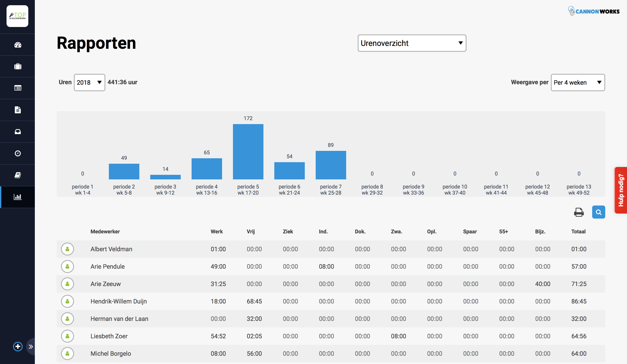The image size is (627, 364).
Task: Click Liesbeth Zoer's Werk value 54:52
Action: tap(218, 336)
